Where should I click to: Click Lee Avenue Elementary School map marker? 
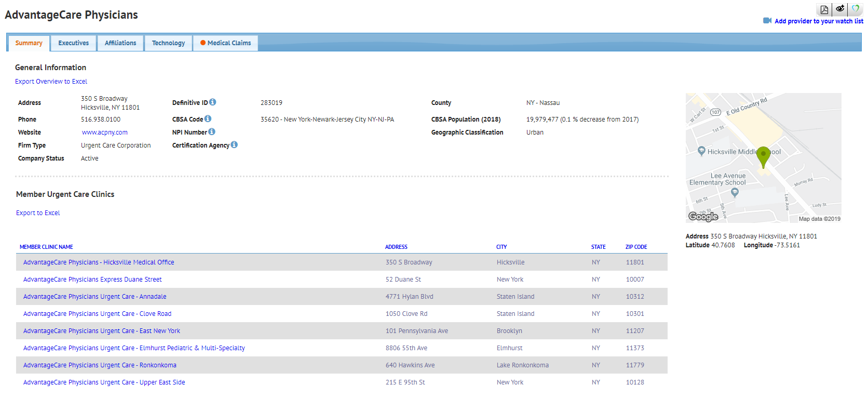(735, 192)
